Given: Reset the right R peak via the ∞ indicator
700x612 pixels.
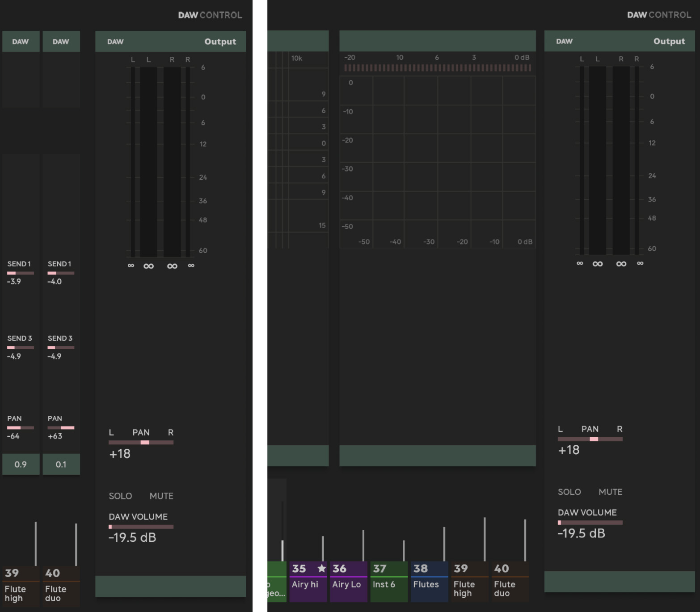Looking at the screenshot, I should click(x=191, y=266).
